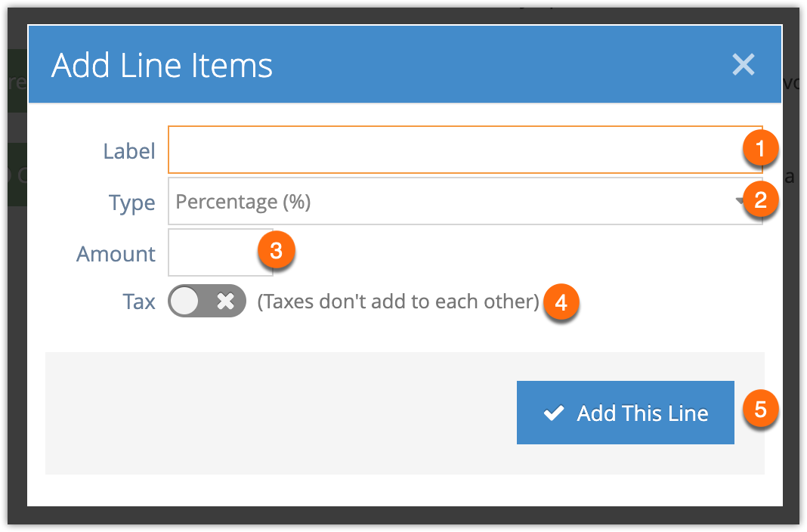Close the Add Line Items dialog
Viewport: 807px width, 532px height.
tap(744, 65)
